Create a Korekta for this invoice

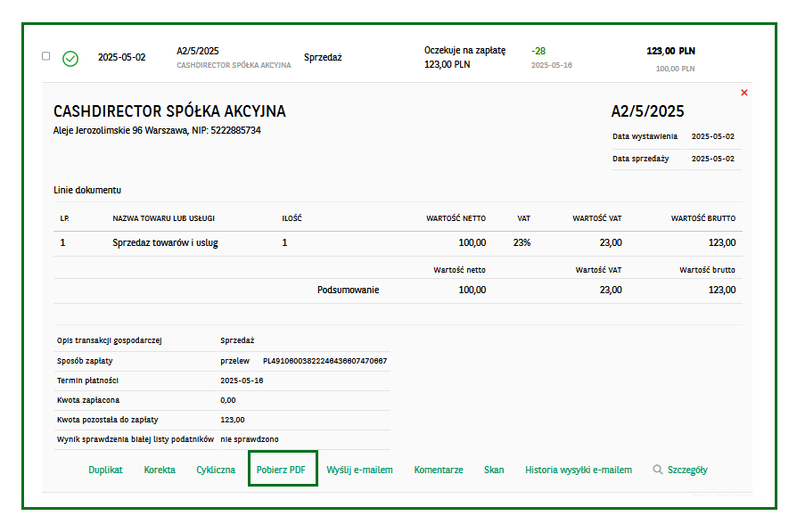(x=159, y=470)
